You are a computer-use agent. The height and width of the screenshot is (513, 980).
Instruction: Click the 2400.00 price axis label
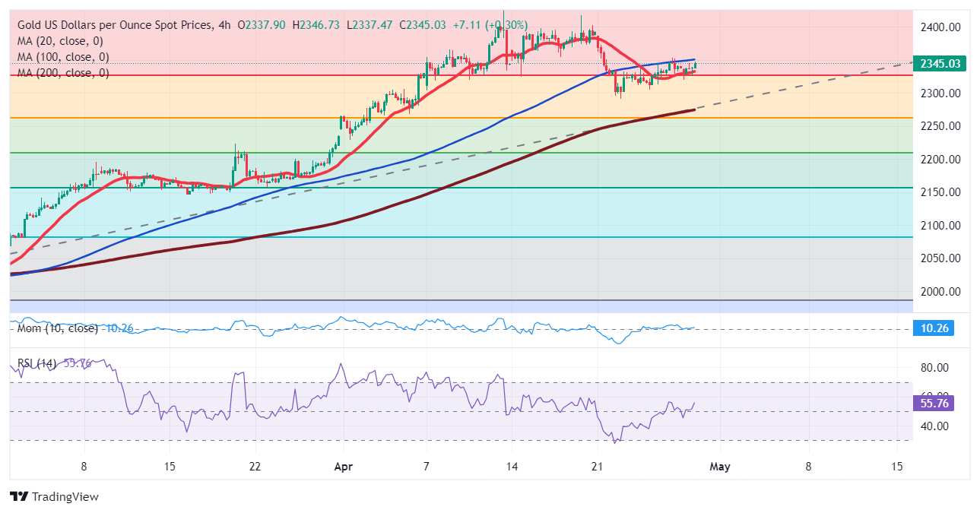pyautogui.click(x=940, y=27)
